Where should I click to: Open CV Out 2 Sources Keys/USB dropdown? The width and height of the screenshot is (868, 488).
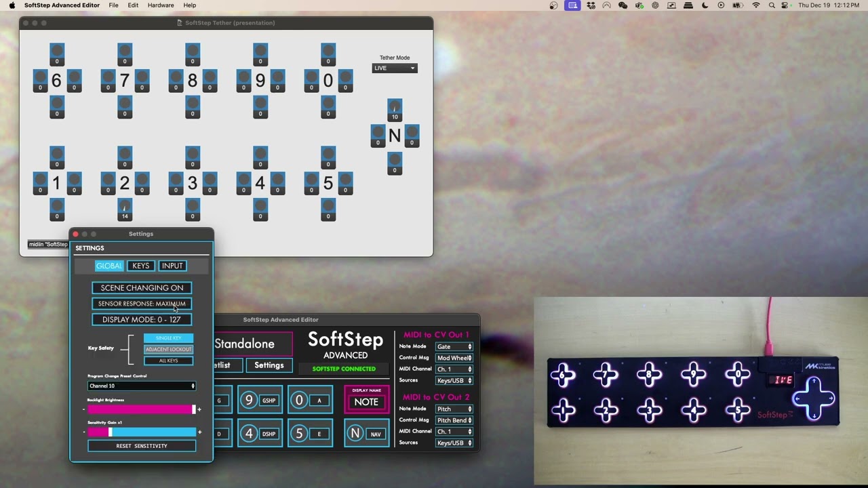pos(454,443)
